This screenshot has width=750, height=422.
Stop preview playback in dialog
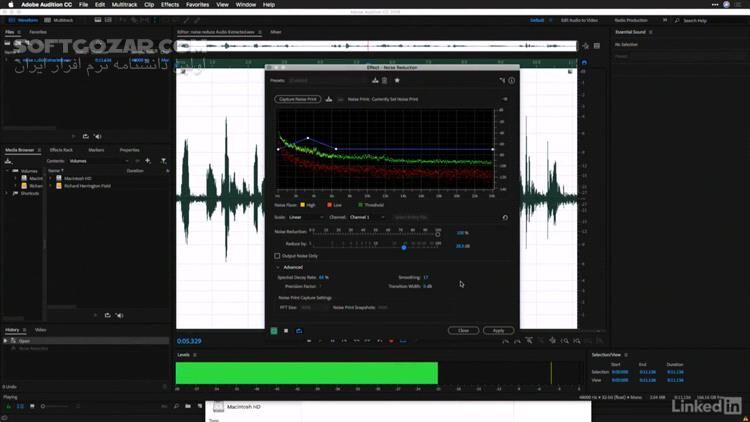pyautogui.click(x=286, y=331)
